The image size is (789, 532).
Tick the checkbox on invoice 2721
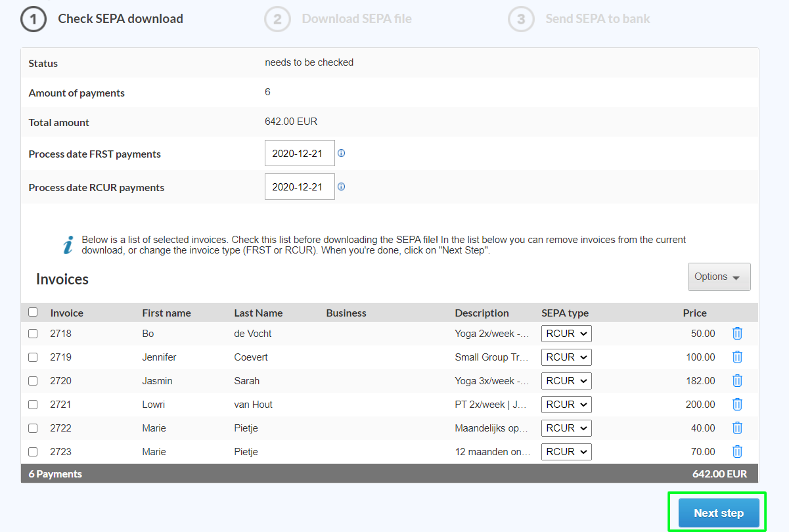click(33, 404)
